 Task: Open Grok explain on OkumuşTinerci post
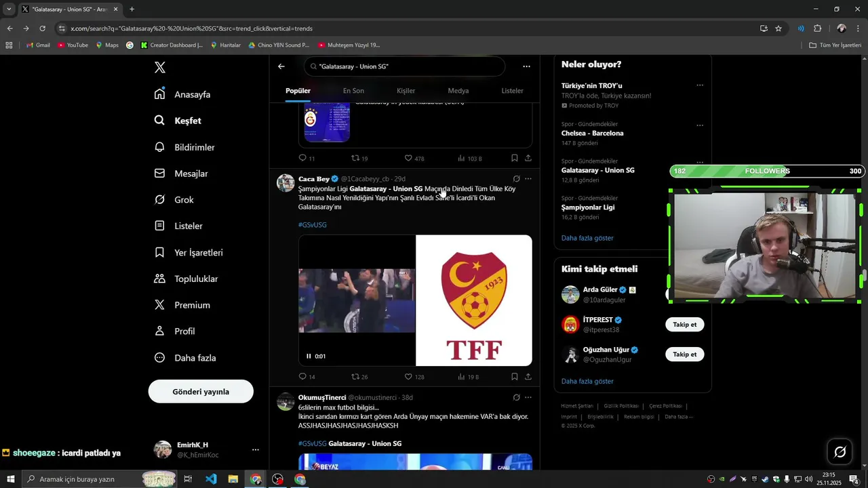[x=516, y=397]
